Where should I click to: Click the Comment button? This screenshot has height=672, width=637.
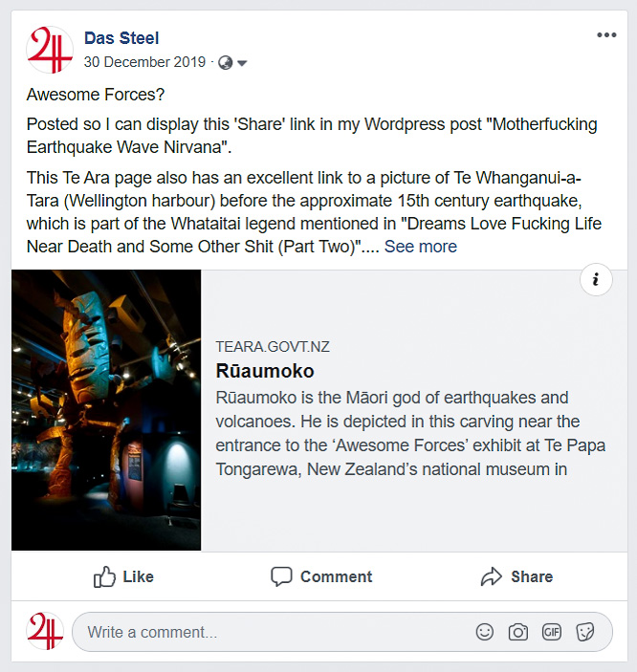321,576
